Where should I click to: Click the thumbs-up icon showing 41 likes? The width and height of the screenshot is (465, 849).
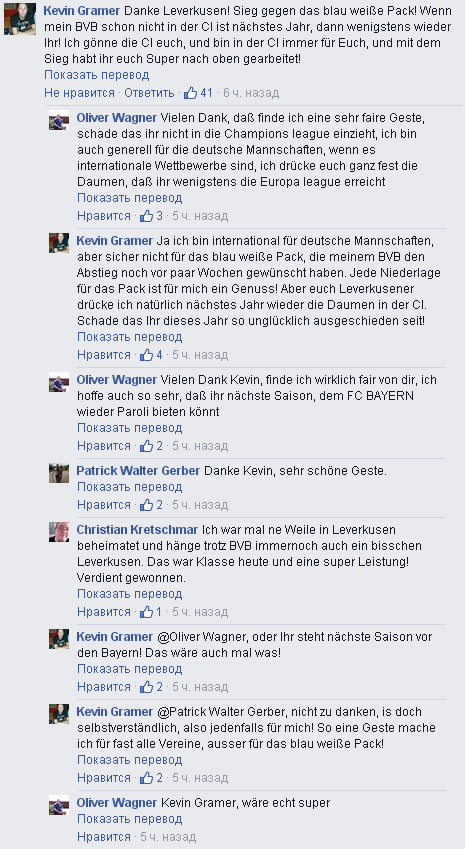pyautogui.click(x=190, y=93)
